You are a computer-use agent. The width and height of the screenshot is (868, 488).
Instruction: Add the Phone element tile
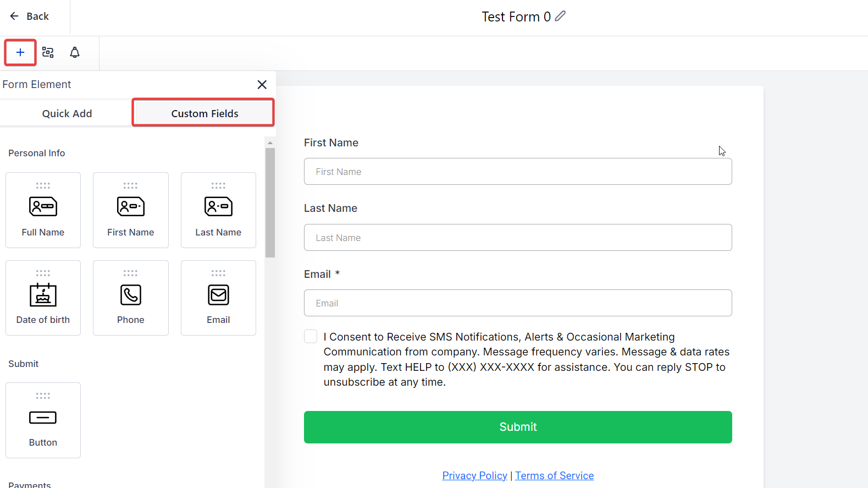(130, 298)
